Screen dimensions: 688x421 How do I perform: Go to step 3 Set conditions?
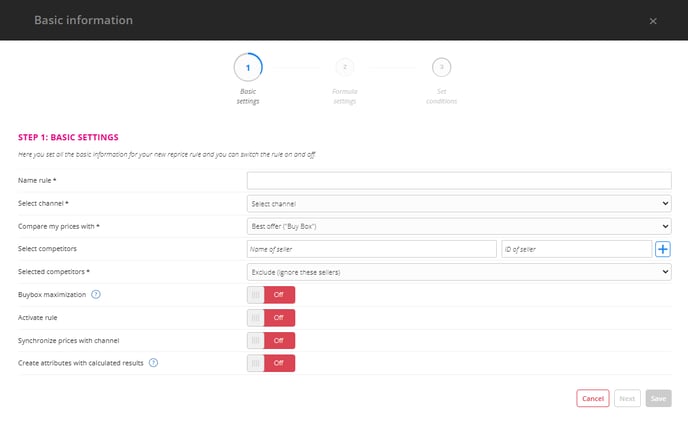click(x=441, y=67)
